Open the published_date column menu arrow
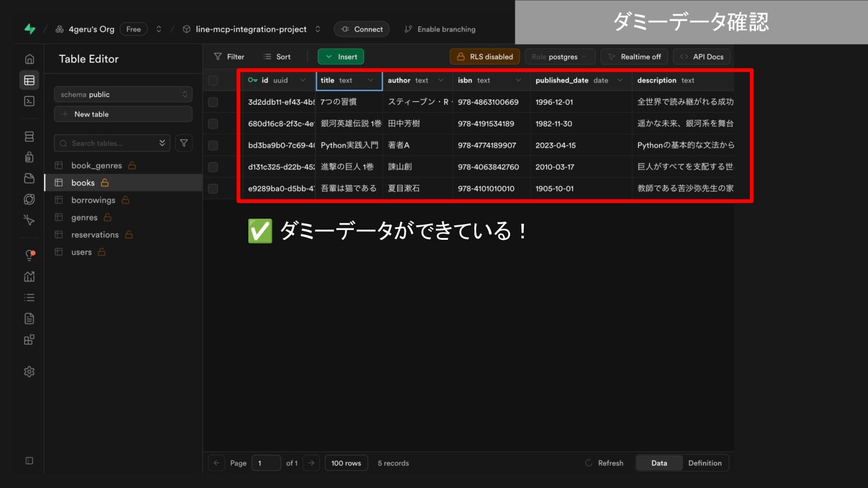 click(x=620, y=80)
